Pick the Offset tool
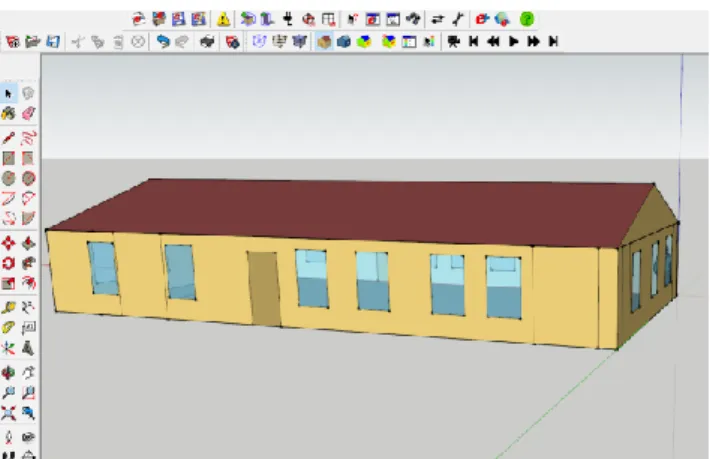 click(28, 283)
